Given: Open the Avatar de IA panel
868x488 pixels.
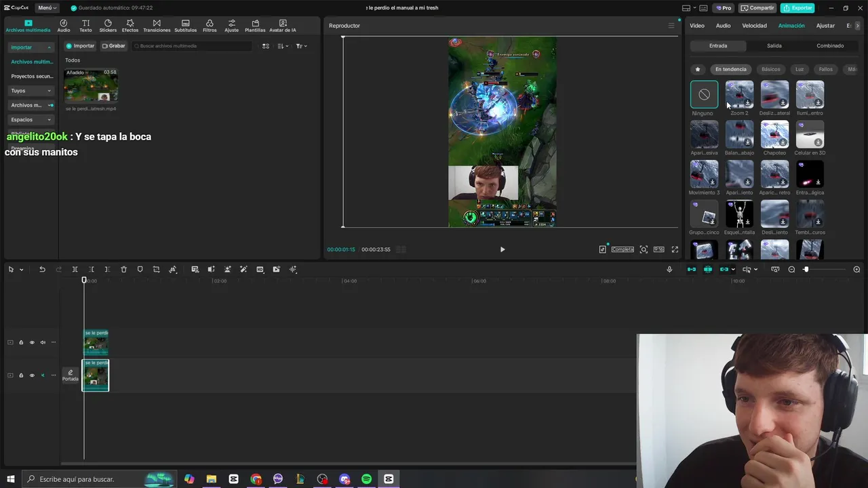Looking at the screenshot, I should [283, 26].
